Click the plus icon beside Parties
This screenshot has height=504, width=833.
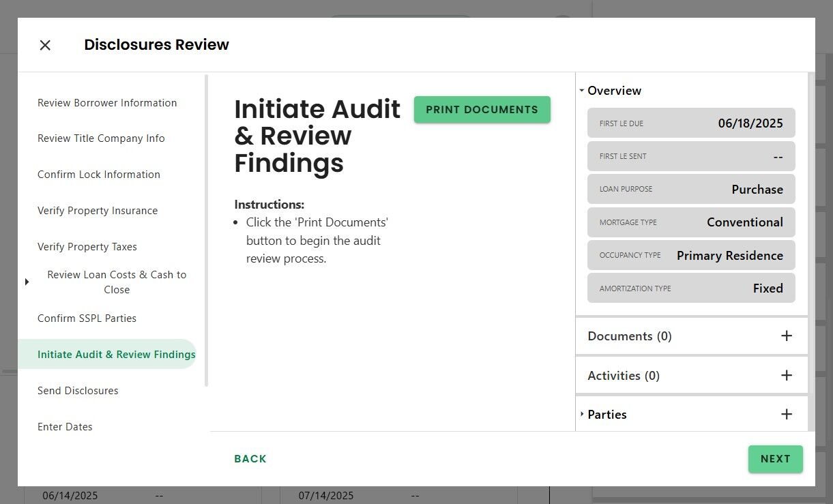click(x=786, y=414)
